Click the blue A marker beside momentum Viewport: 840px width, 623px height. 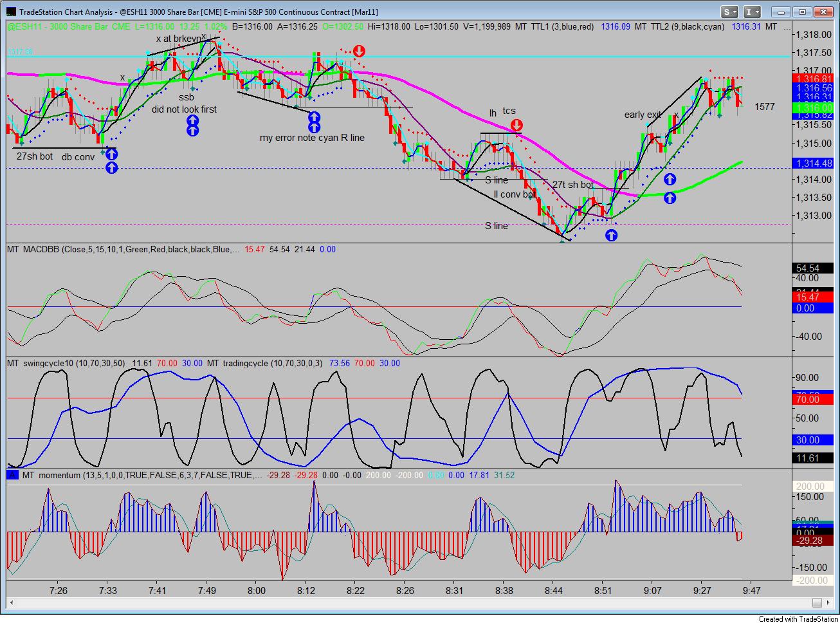[12, 475]
